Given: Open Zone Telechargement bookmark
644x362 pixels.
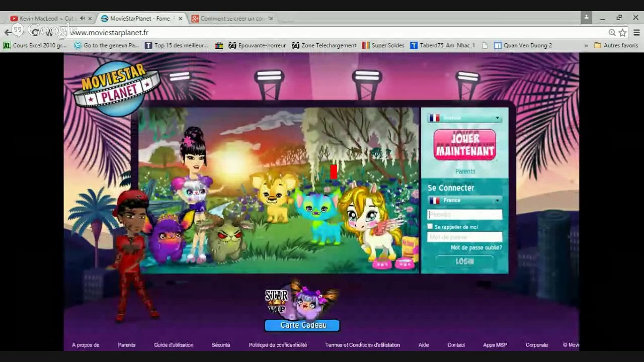Looking at the screenshot, I should coord(324,45).
